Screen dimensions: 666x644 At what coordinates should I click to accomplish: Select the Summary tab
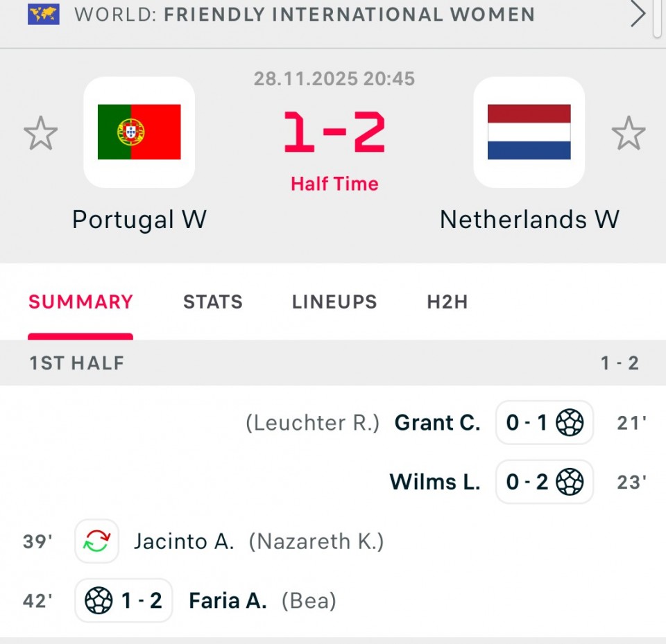click(x=80, y=302)
